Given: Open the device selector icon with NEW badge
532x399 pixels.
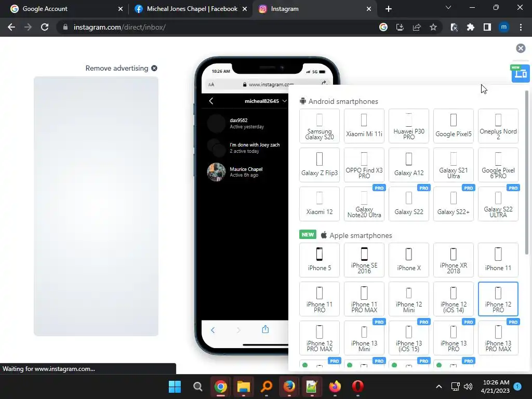Looking at the screenshot, I should pos(520,73).
